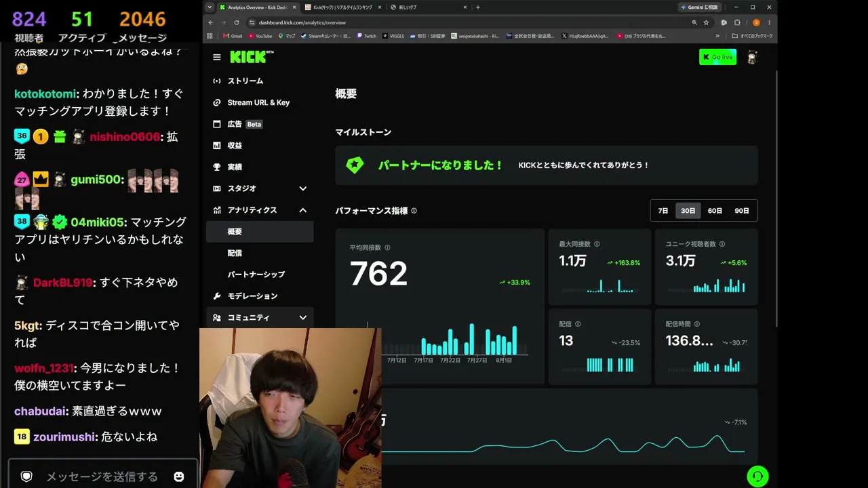Show info tooltip for 配信時間
The height and width of the screenshot is (488, 868).
coord(696,324)
